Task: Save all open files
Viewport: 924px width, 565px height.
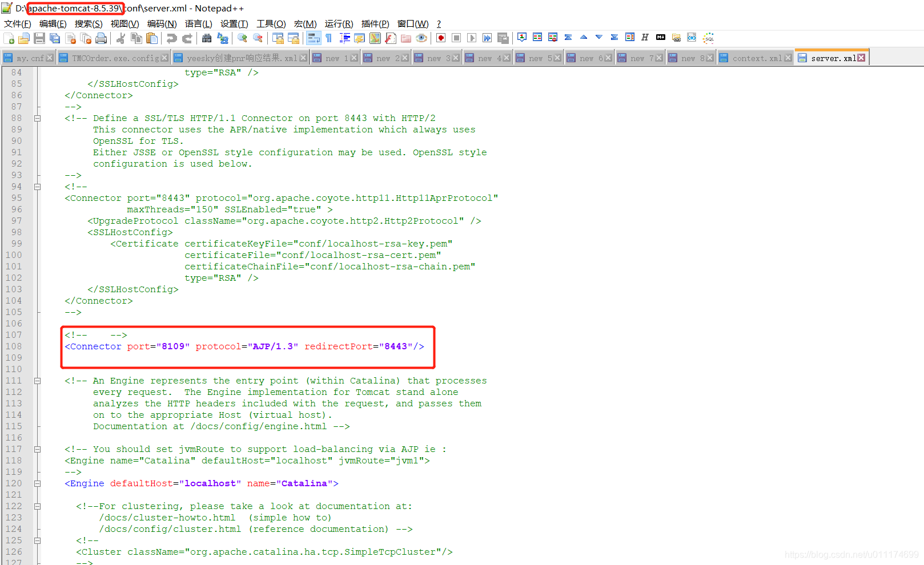Action: [x=55, y=38]
